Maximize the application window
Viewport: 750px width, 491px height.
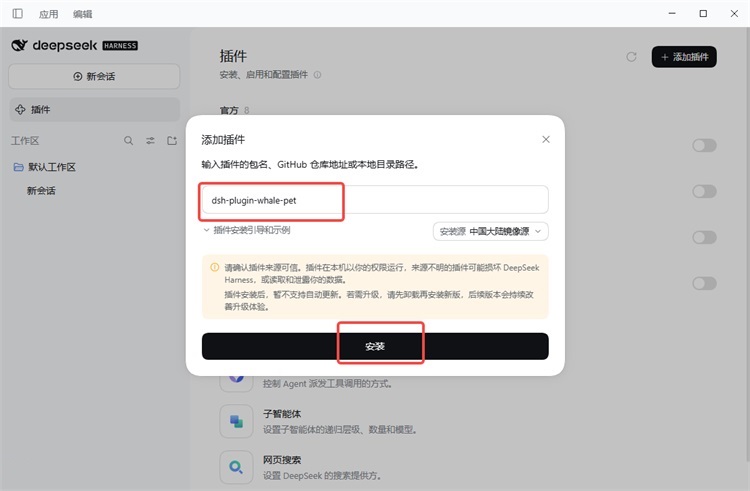coord(703,13)
